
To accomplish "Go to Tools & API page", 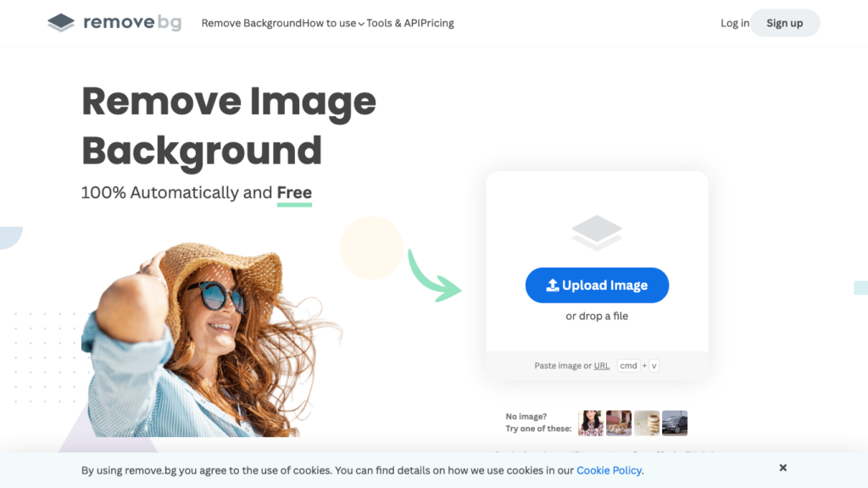I will point(392,23).
